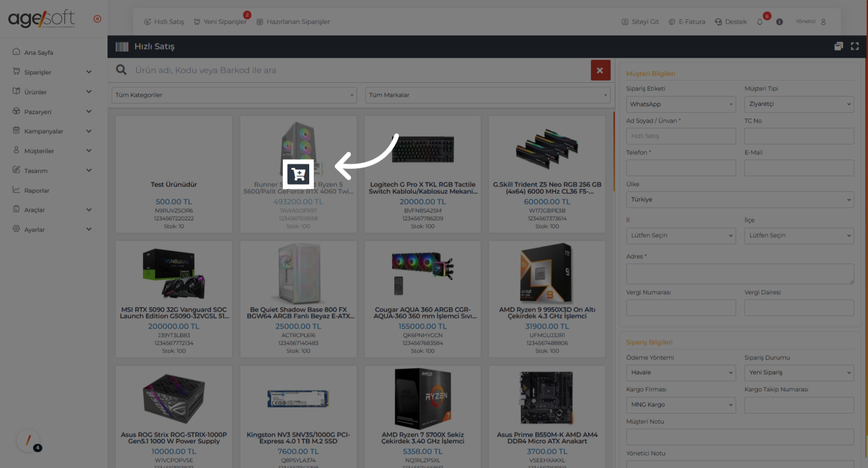This screenshot has height=468, width=868.
Task: Open the Müşteri Tipi Ziyaretçi dropdown
Action: click(799, 104)
